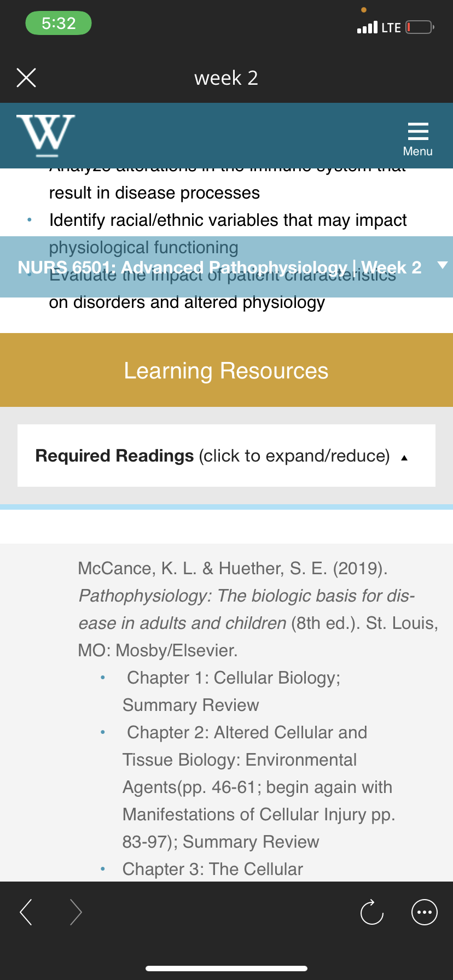Tap the battery status indicator
Image resolution: width=453 pixels, height=980 pixels.
[x=420, y=27]
